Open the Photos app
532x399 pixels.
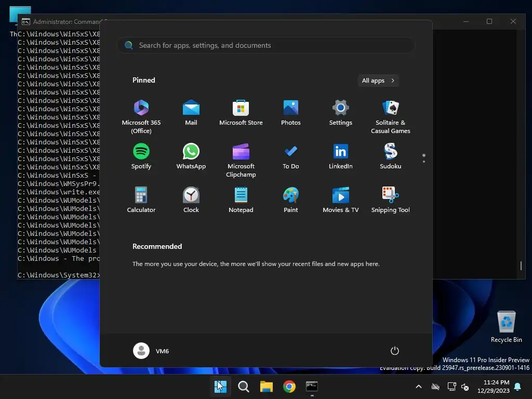291,113
